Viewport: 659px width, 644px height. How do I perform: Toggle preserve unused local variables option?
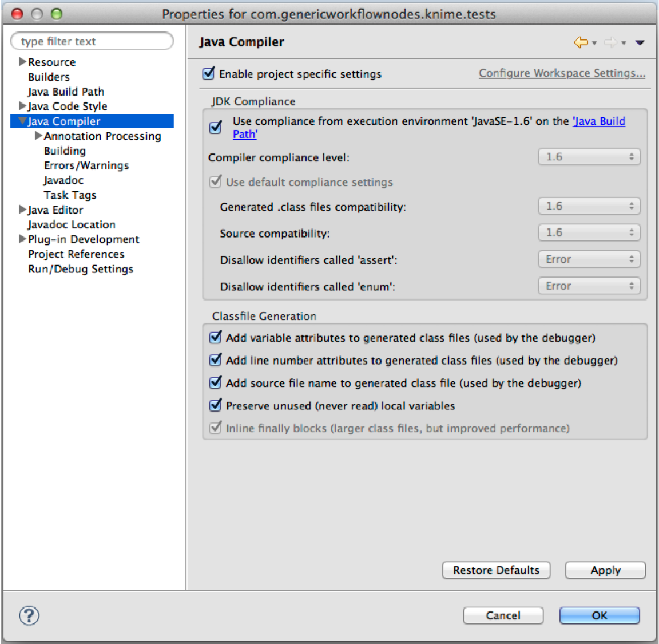pyautogui.click(x=216, y=405)
